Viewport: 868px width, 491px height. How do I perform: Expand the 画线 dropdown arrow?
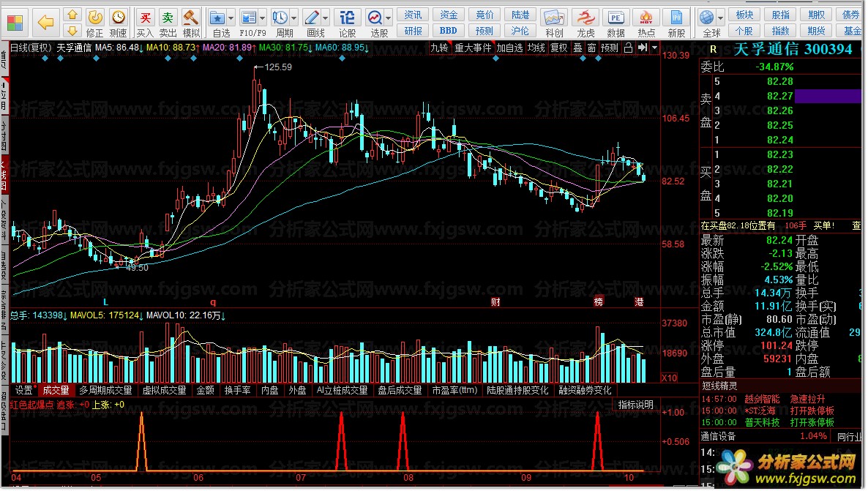pos(326,18)
